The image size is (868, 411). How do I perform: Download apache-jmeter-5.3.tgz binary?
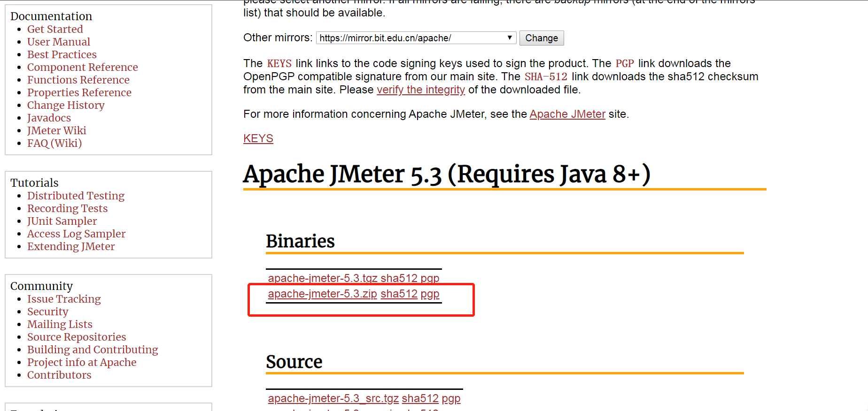pos(323,278)
